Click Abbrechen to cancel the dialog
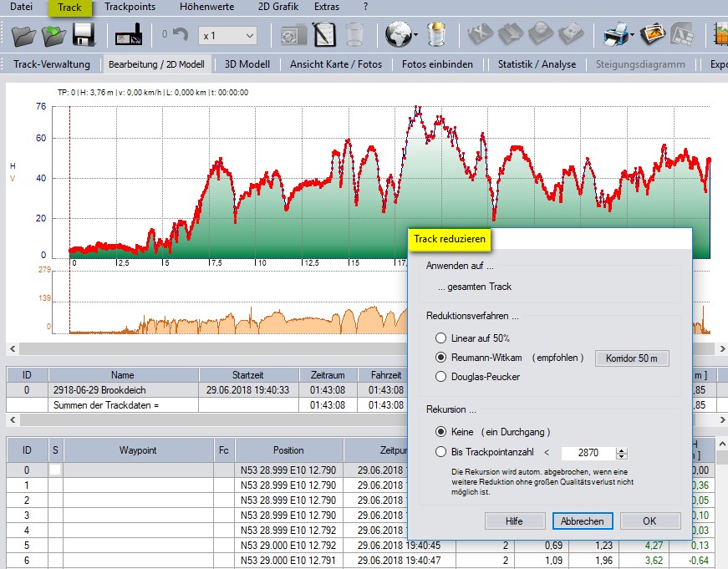728x569 pixels. pos(583,521)
